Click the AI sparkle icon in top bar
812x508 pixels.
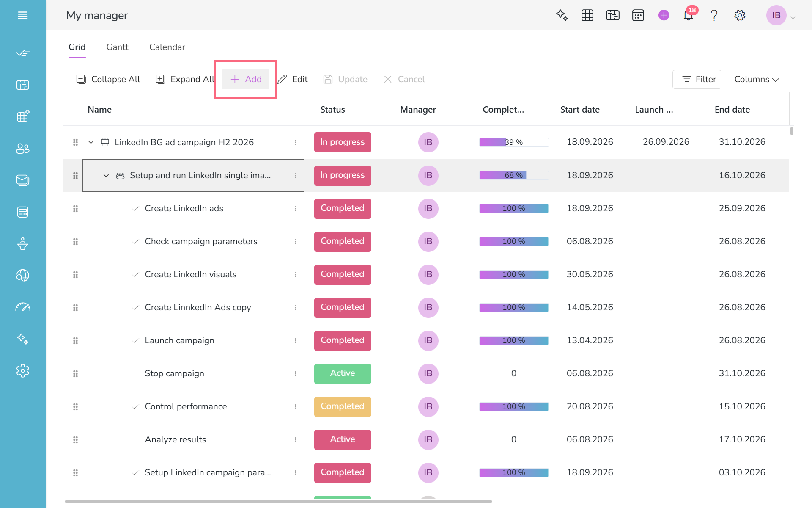tap(562, 15)
